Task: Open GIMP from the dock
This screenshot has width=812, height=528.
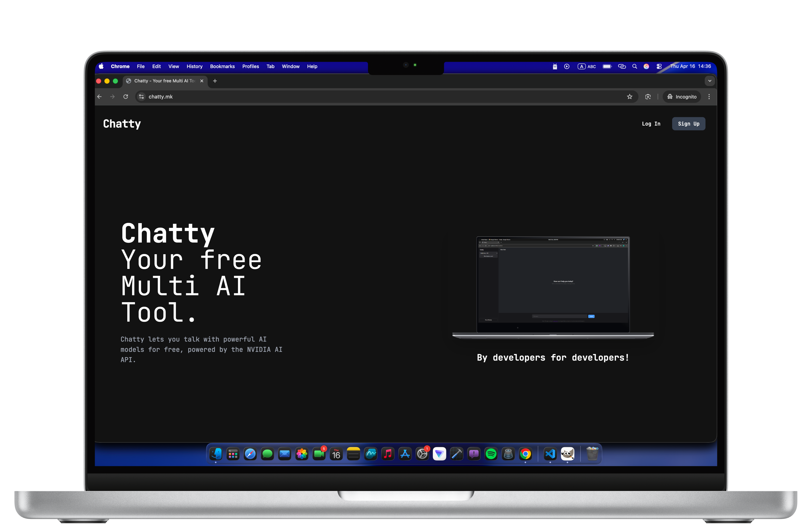Action: click(567, 454)
